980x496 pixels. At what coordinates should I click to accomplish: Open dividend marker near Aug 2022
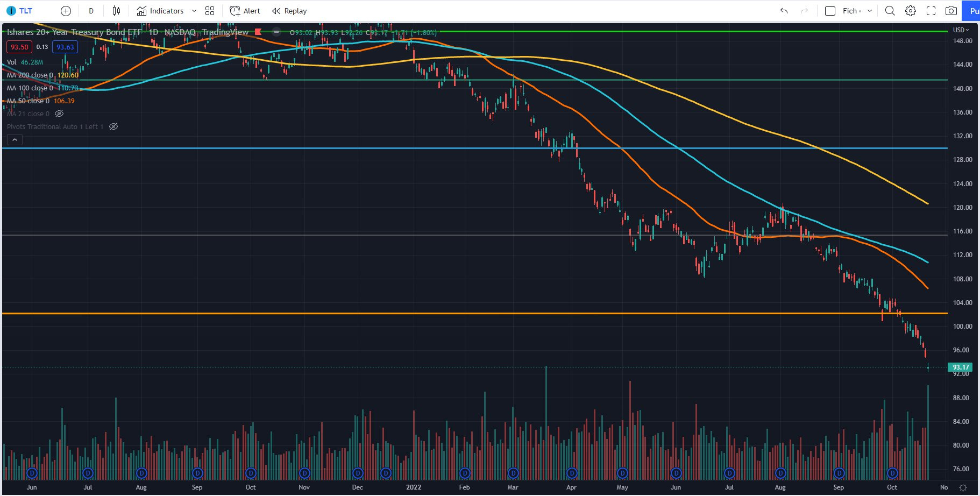[780, 473]
